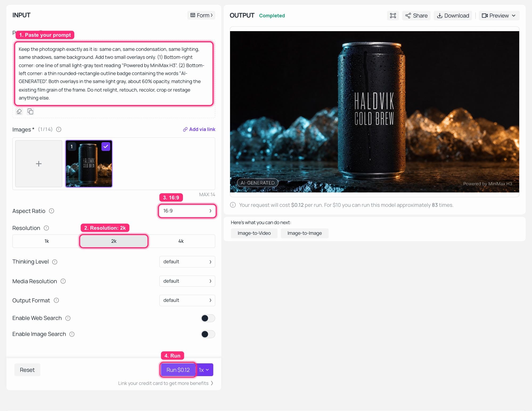Screen dimensions: 532x411
Task: Show the Aspect Ratio info icon
Action: pyautogui.click(x=52, y=211)
